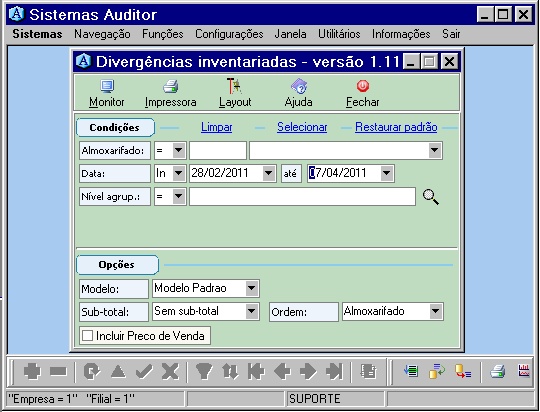Click the filter funnel icon
The image size is (540, 412).
click(x=204, y=371)
